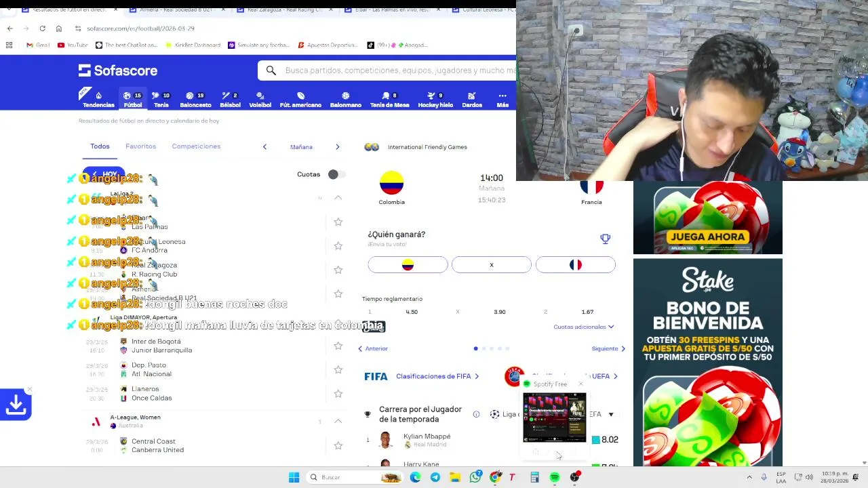The image size is (868, 488).
Task: Click the download app icon
Action: pos(16,405)
